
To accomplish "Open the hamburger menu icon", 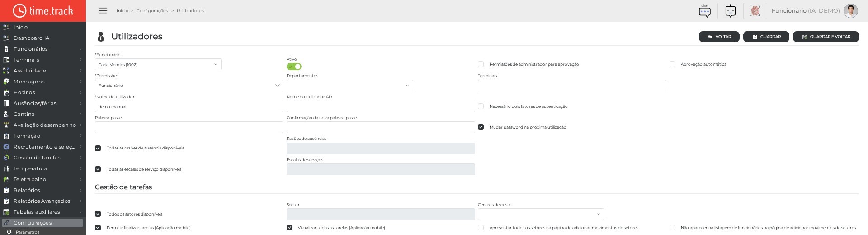I will (x=103, y=10).
